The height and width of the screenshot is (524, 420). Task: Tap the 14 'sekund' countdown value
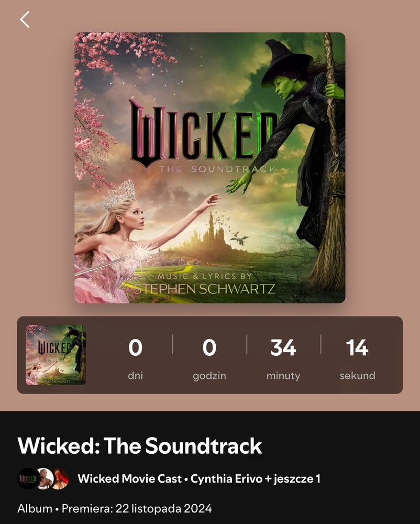click(x=357, y=347)
